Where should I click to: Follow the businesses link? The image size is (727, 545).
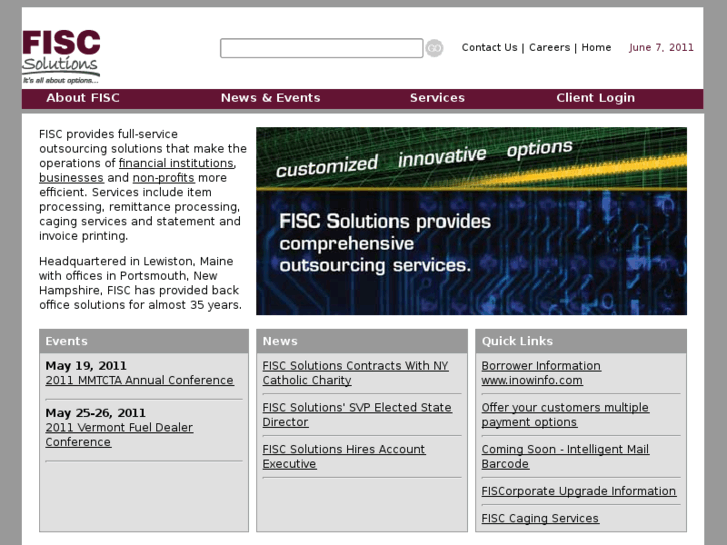[71, 178]
